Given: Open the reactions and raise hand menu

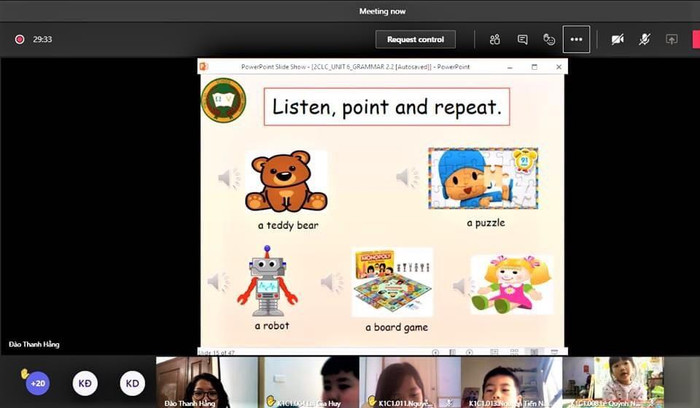Looking at the screenshot, I should click(549, 39).
